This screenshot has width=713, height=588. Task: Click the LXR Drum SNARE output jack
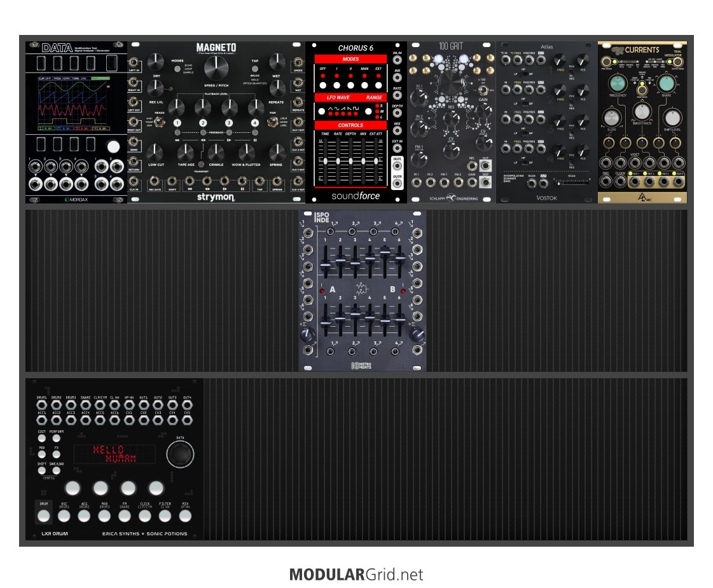coord(85,405)
